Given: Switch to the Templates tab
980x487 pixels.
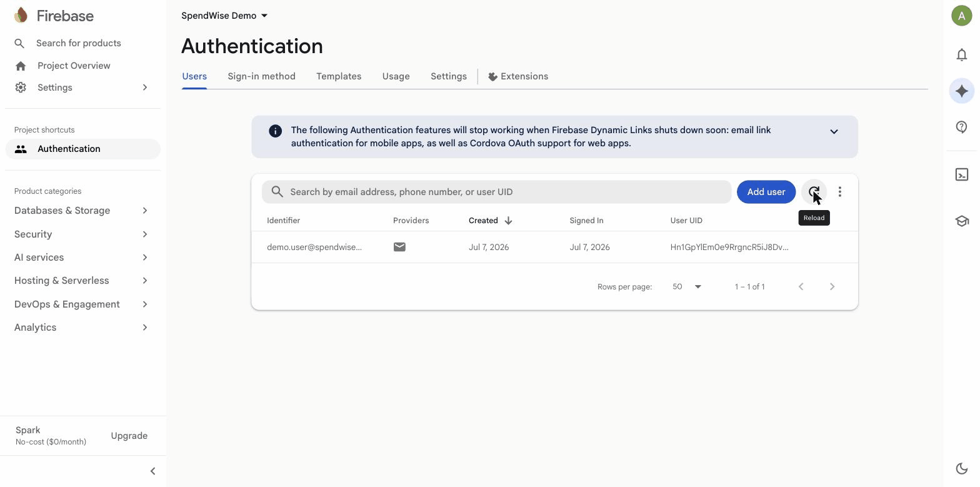Looking at the screenshot, I should (339, 76).
